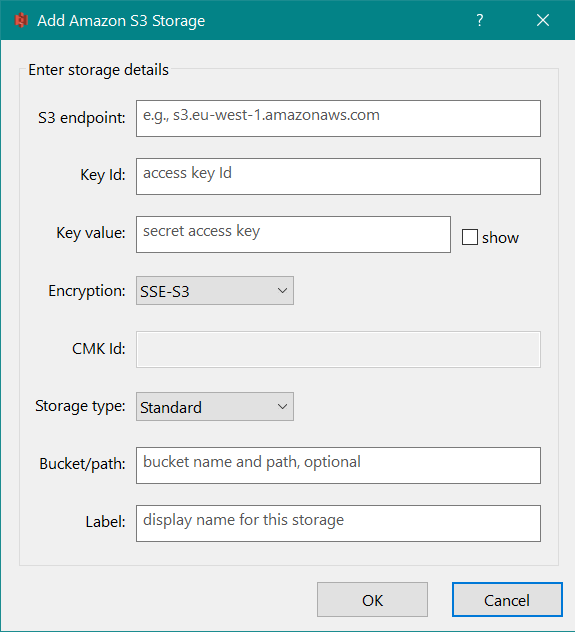The height and width of the screenshot is (632, 575).
Task: Click the "Key Id:" label
Action: 103,176
